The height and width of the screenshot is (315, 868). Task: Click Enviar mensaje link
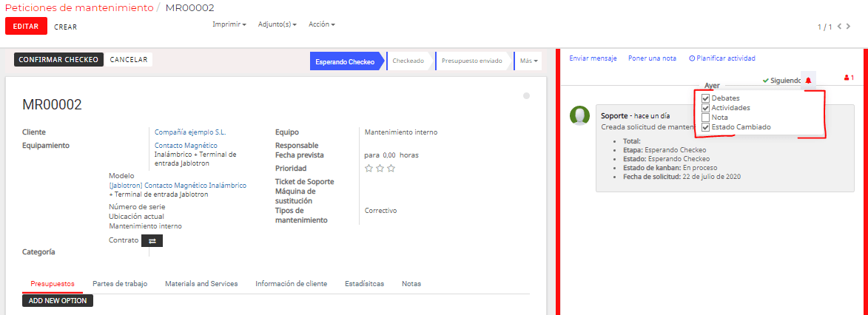pyautogui.click(x=593, y=58)
